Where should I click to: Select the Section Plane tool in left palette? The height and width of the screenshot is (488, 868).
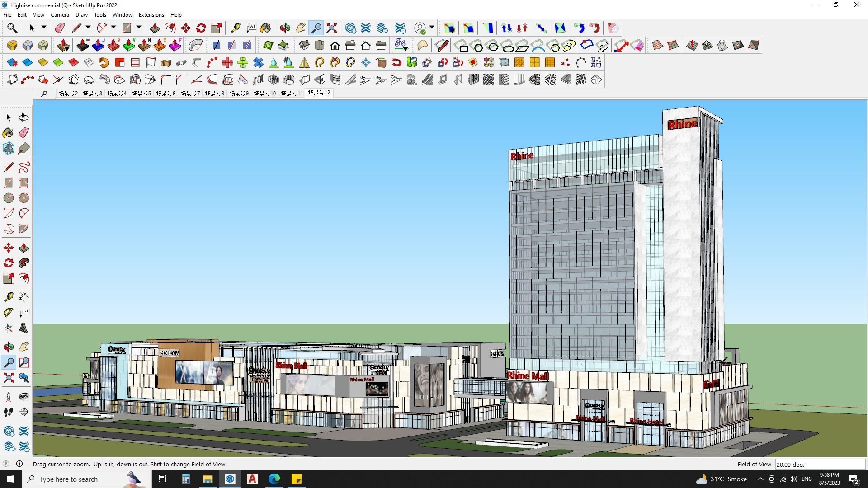point(24,412)
